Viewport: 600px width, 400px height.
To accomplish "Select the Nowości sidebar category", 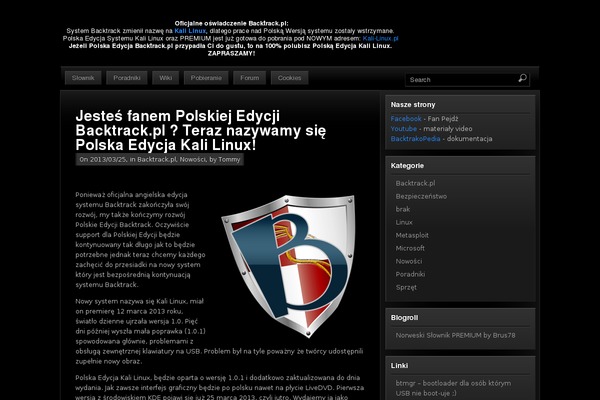I will [409, 261].
